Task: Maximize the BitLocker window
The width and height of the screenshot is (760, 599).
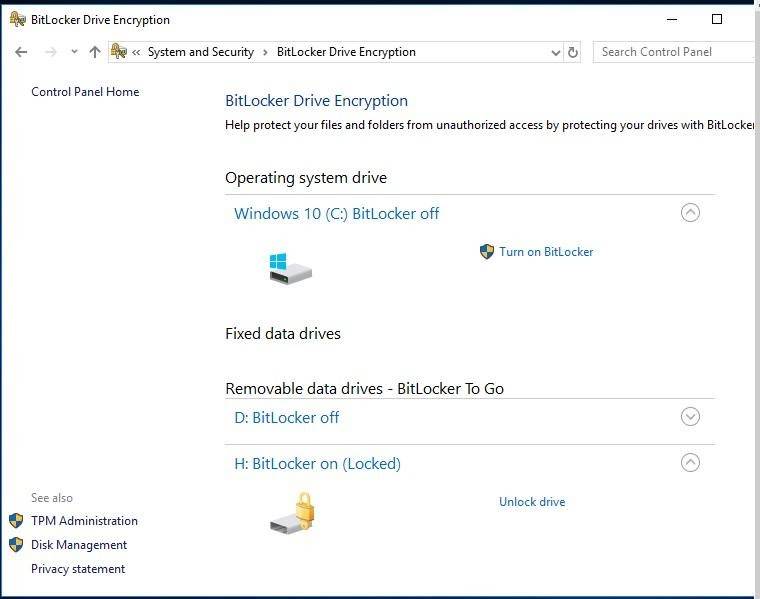Action: [717, 19]
